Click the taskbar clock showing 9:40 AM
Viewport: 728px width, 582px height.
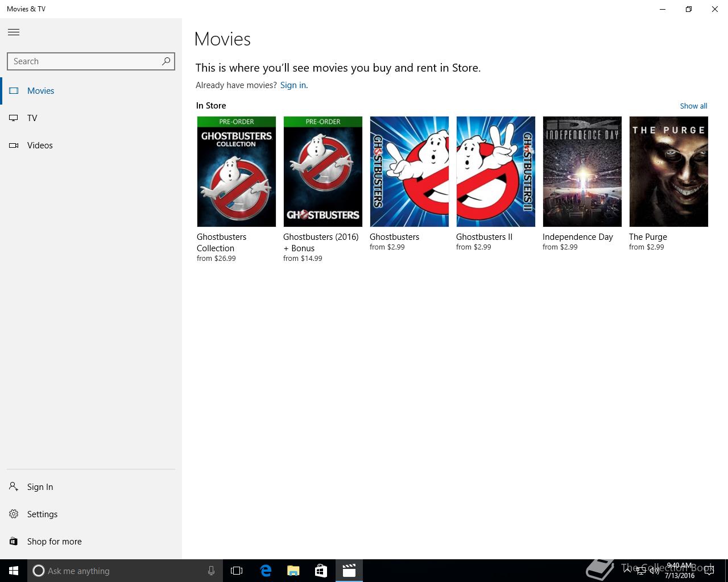[x=680, y=571]
